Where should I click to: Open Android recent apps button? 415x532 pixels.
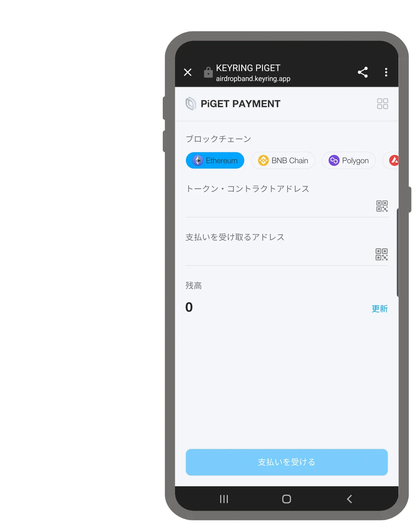[x=224, y=499]
